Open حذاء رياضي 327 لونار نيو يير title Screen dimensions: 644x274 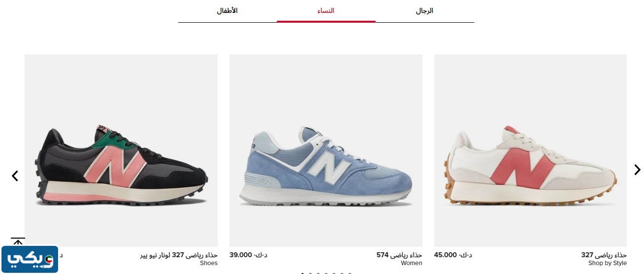[179, 255]
